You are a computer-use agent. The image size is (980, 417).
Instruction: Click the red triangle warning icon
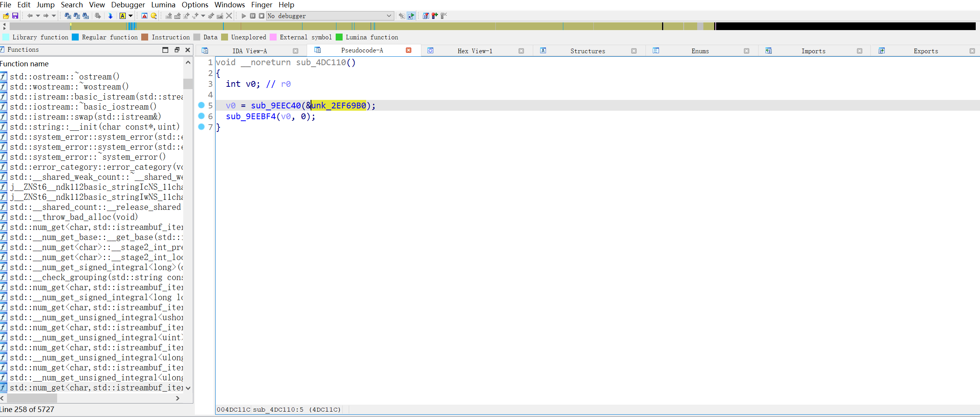point(144,16)
